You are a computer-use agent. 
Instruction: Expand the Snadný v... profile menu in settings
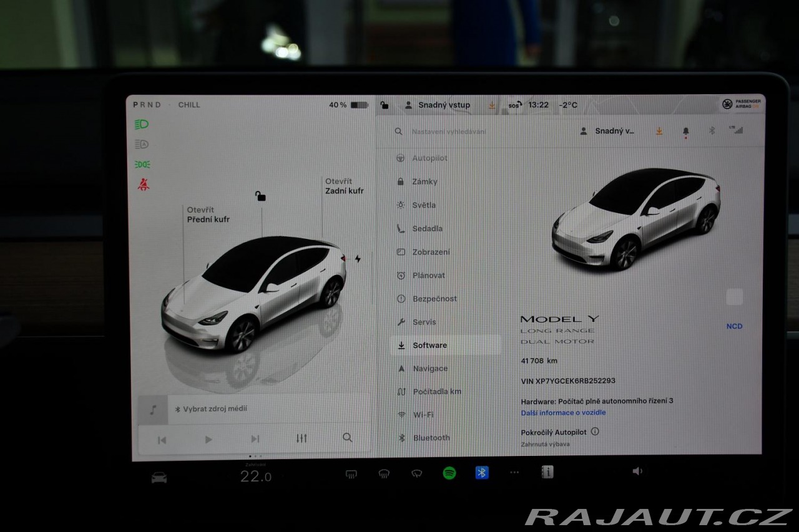coord(607,131)
